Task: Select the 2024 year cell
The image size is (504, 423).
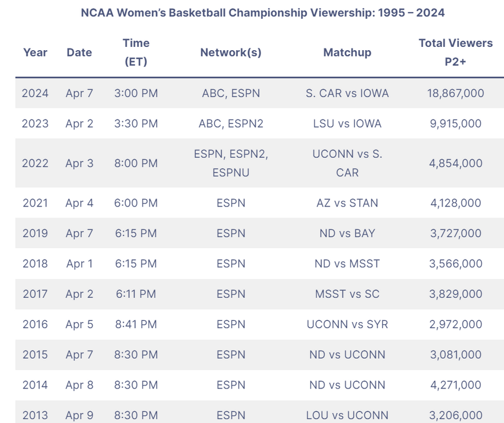Action: click(35, 93)
